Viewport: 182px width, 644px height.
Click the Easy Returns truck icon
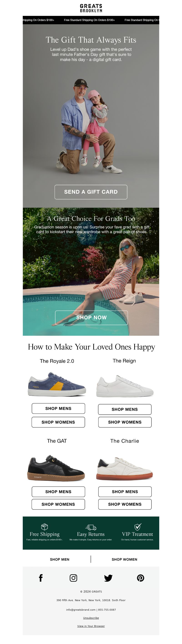coord(91,527)
